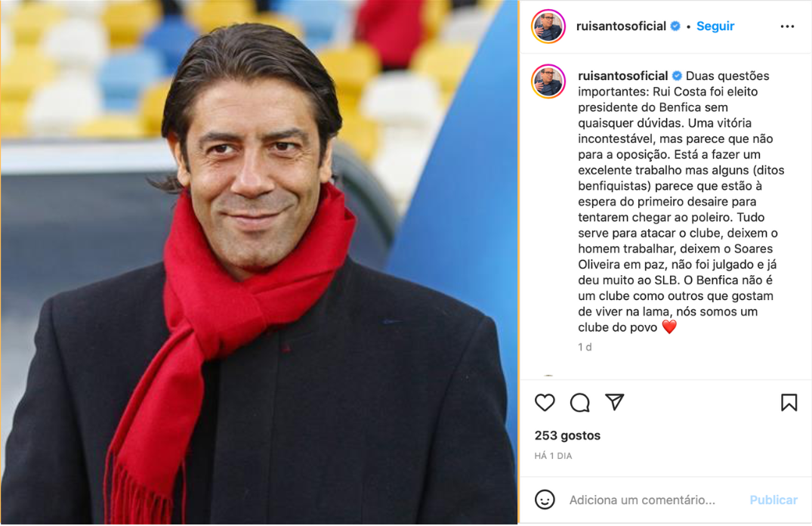Like the post with heart icon
Screen dimensions: 812x526
point(545,403)
